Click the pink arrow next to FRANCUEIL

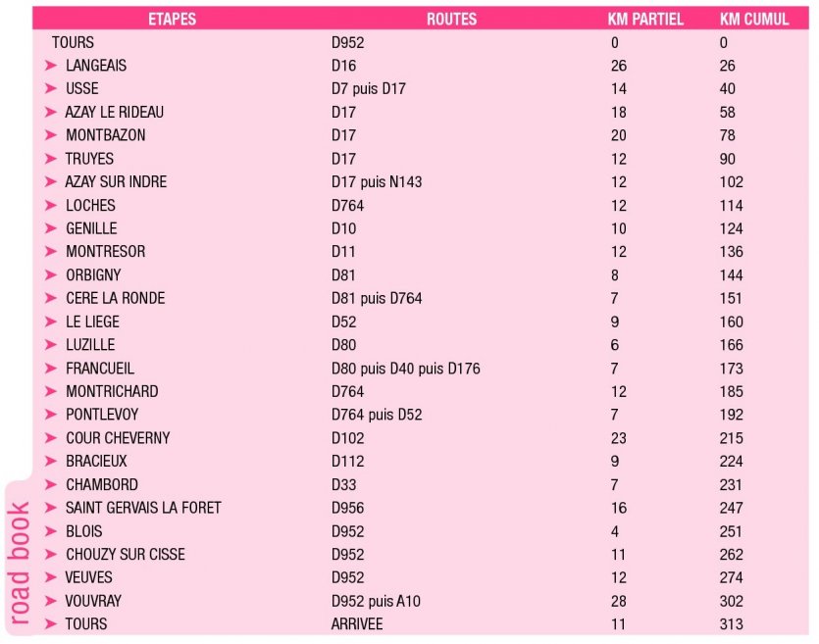[x=51, y=369]
